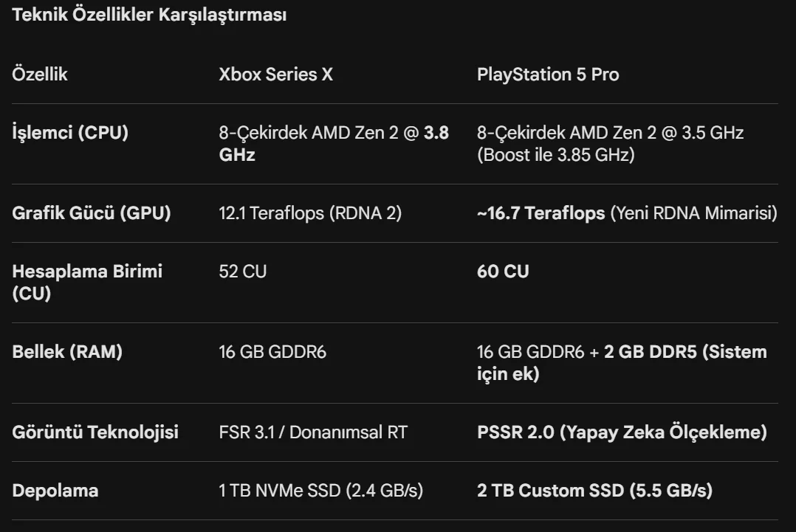Select the "Bellek (RAM)" row label
Image resolution: width=796 pixels, height=532 pixels.
coord(67,352)
